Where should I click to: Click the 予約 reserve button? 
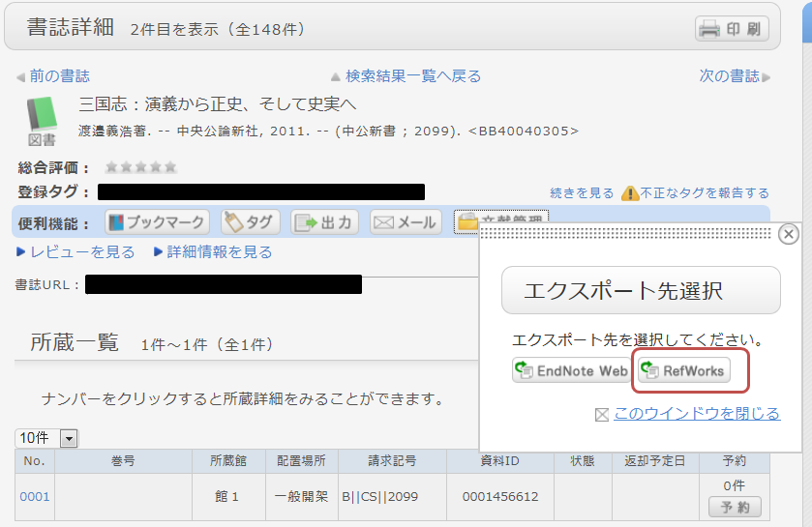click(x=735, y=508)
